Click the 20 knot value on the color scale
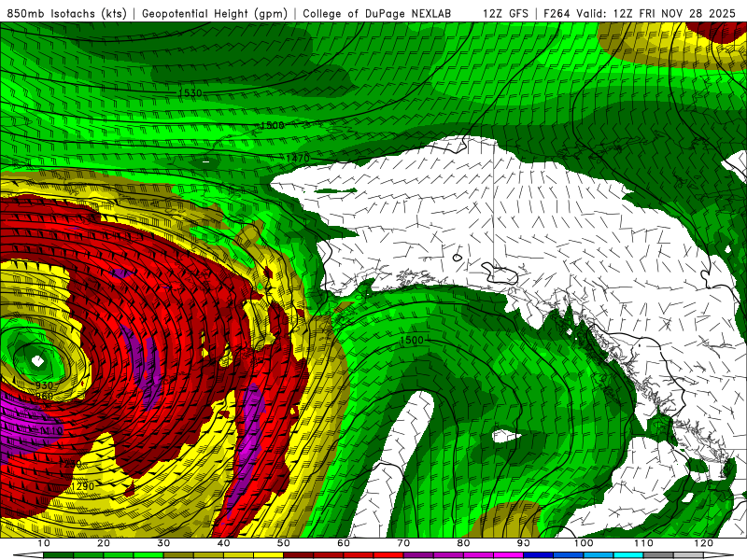747x560 pixels. (x=104, y=543)
